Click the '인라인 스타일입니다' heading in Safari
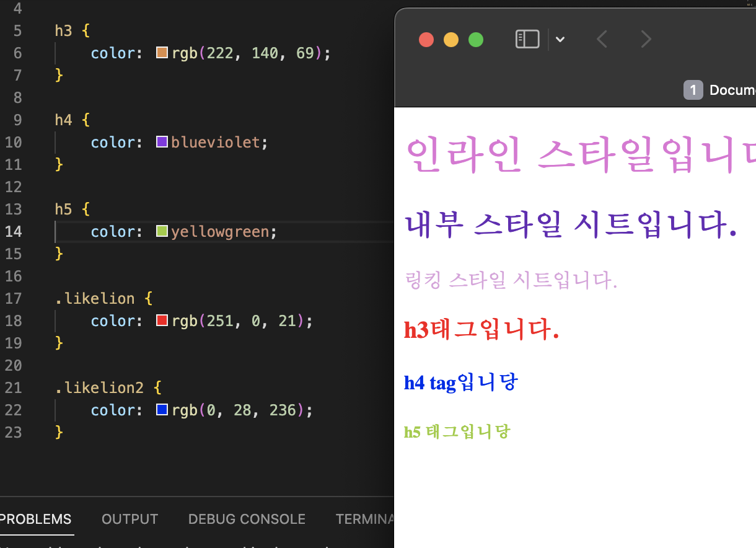 click(581, 154)
